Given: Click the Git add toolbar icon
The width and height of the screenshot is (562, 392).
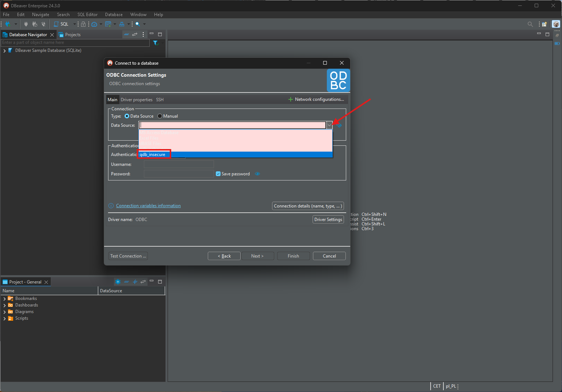Looking at the screenshot, I should tap(108, 24).
